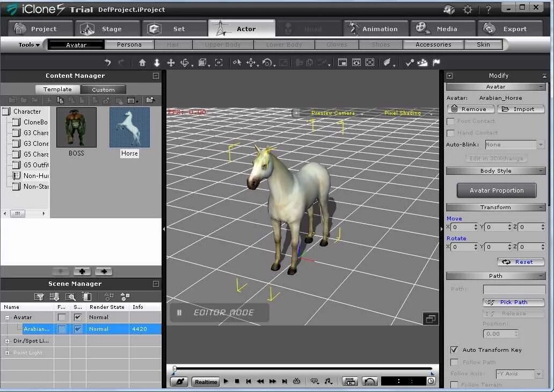
Task: Click the Reset transform button
Action: (x=520, y=262)
